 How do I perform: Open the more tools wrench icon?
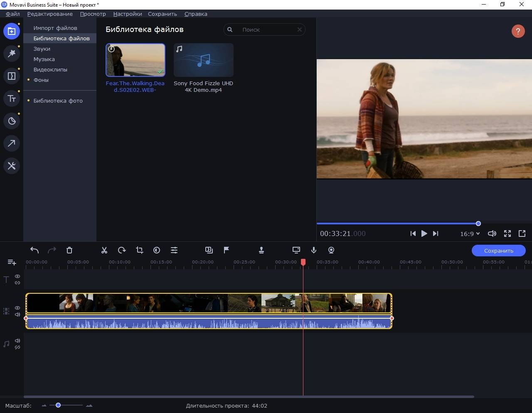(x=12, y=166)
